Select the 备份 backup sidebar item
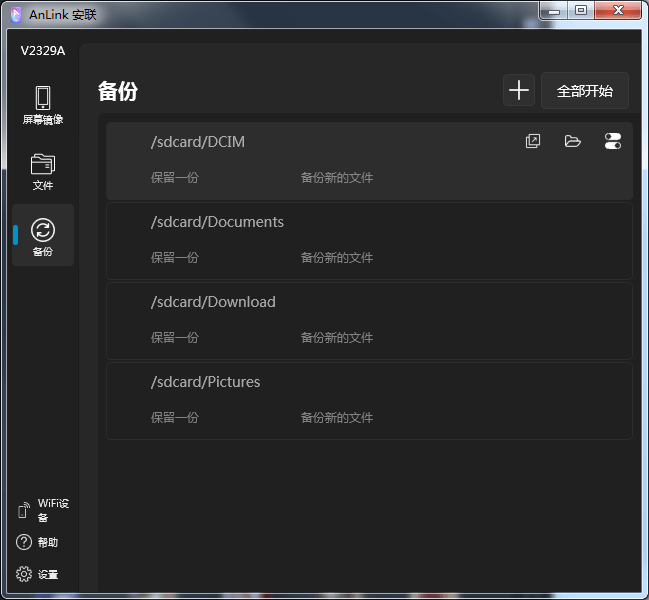This screenshot has height=600, width=649. 43,237
